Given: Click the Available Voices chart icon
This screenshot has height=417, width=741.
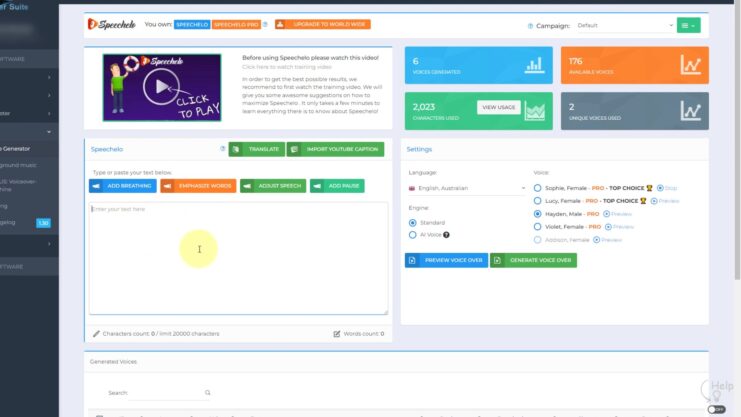Looking at the screenshot, I should (690, 65).
